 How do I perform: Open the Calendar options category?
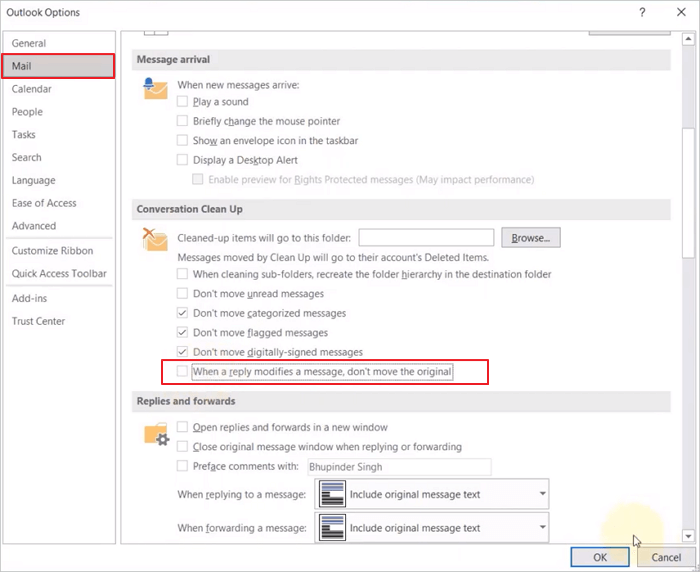point(32,89)
